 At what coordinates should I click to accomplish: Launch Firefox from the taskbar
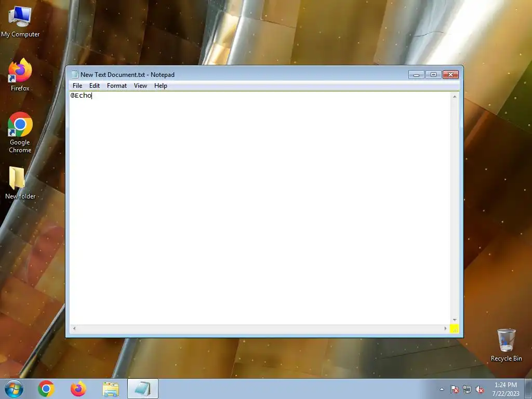click(78, 389)
